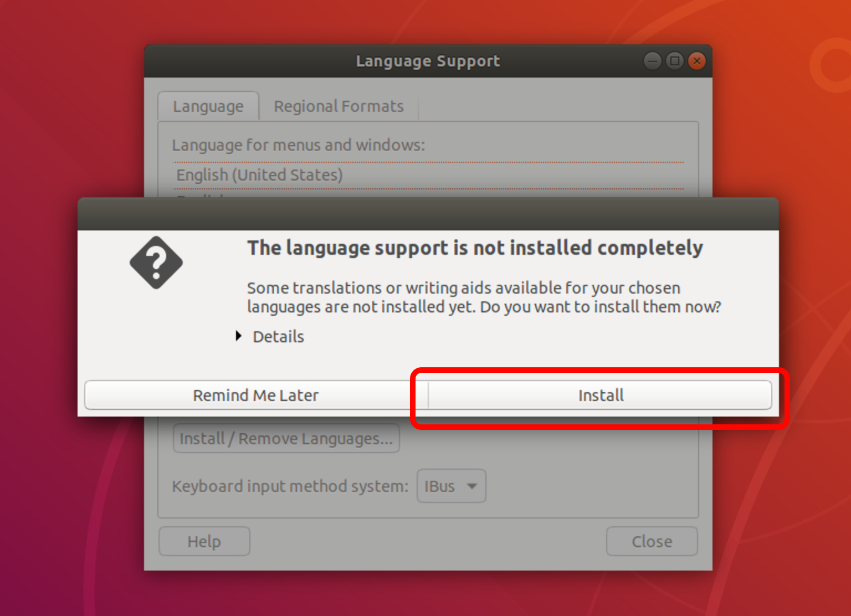
Task: Open the IBus keyboard input method dropdown
Action: (451, 486)
